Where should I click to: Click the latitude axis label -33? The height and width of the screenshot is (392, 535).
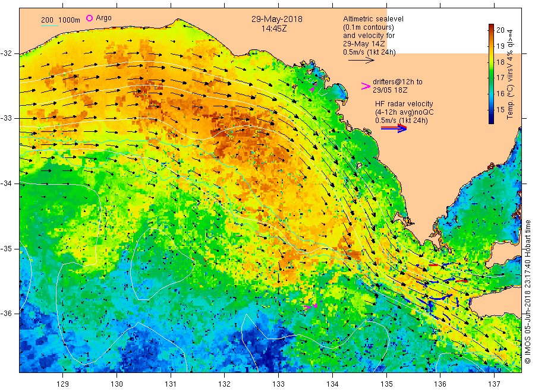6,118
